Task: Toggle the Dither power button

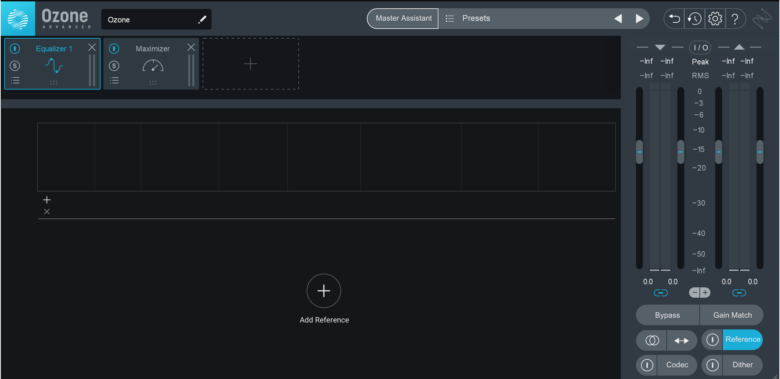Action: point(712,365)
